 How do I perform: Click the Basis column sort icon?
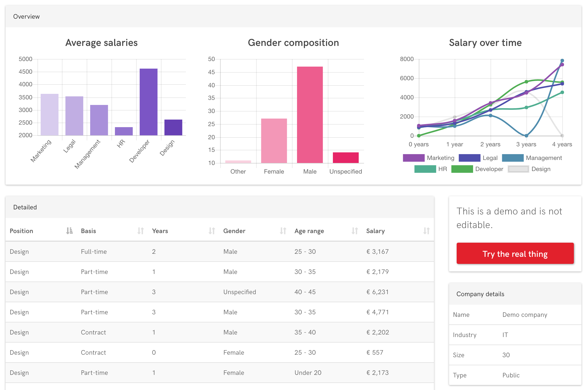pos(141,231)
